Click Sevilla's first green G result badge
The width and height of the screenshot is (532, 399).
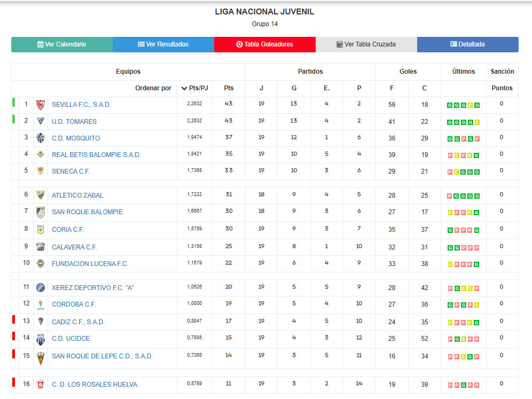point(450,105)
